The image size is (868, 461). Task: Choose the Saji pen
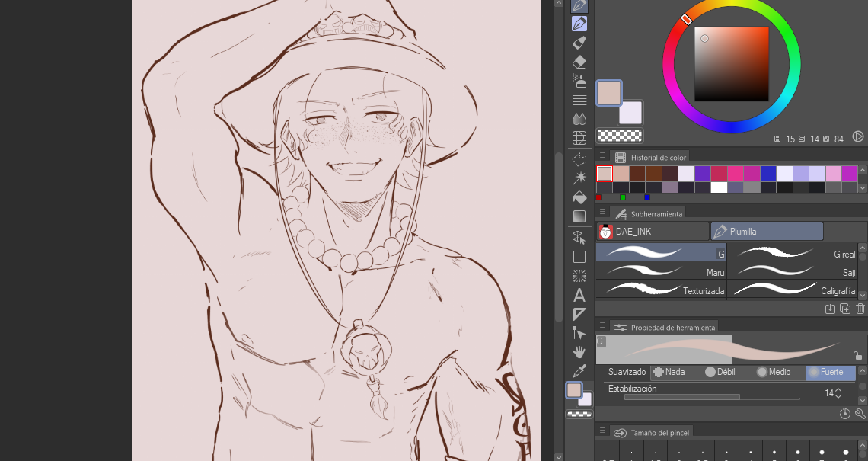pos(792,271)
